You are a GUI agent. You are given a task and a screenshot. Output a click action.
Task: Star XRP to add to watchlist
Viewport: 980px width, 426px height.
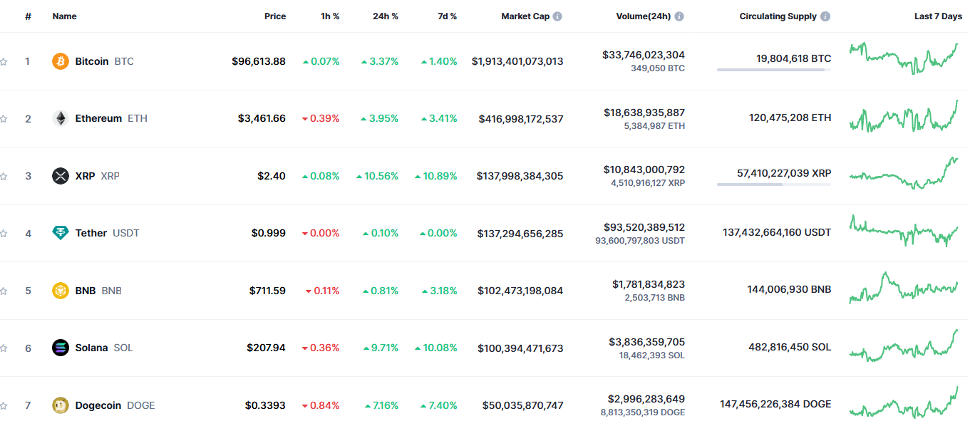(4, 177)
